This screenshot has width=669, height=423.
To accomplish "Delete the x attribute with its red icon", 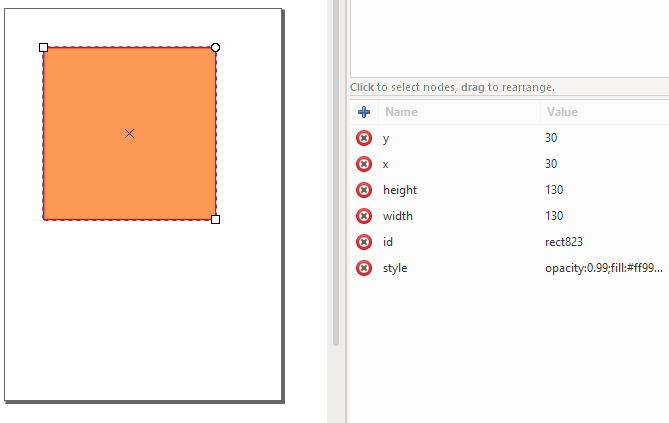I will [364, 164].
